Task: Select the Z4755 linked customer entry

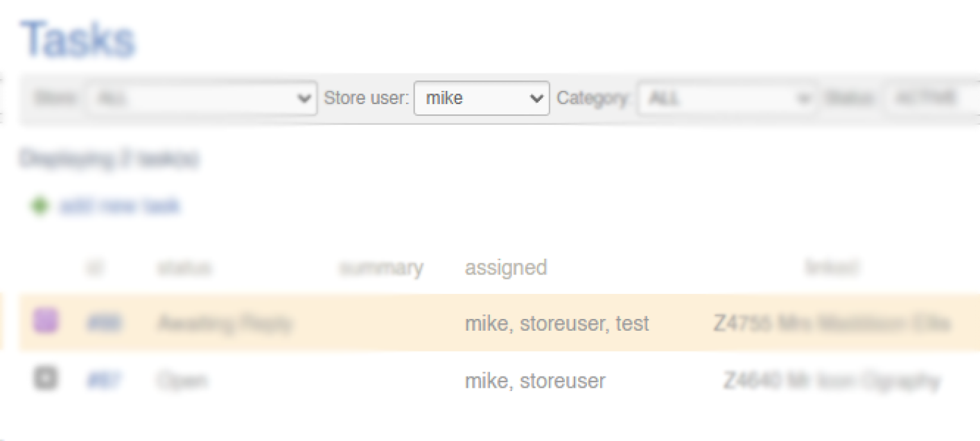Action: pyautogui.click(x=832, y=323)
